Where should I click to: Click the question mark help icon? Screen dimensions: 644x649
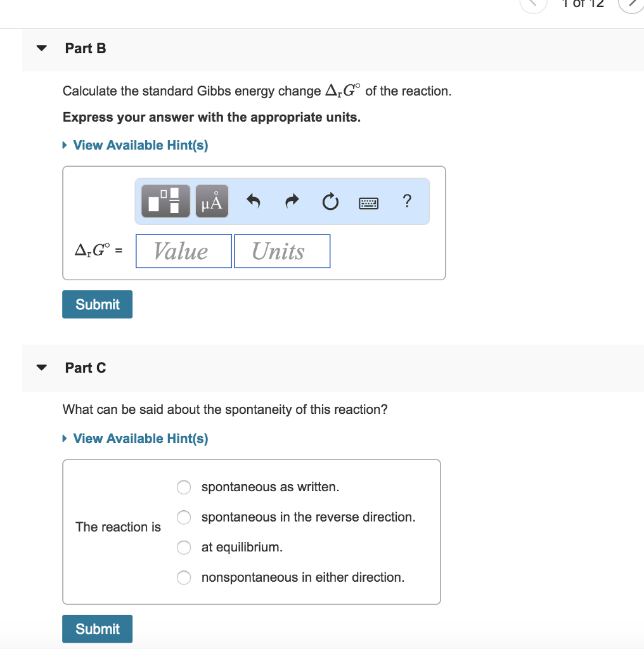tap(407, 202)
